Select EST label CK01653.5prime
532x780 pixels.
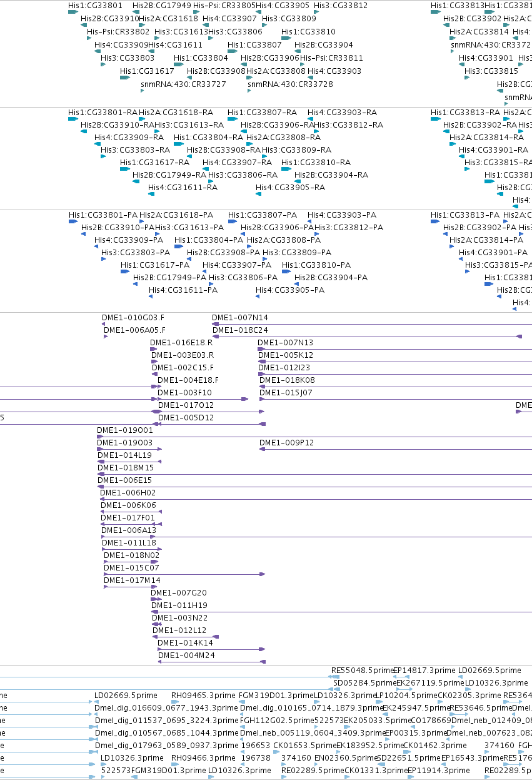pyautogui.click(x=304, y=746)
